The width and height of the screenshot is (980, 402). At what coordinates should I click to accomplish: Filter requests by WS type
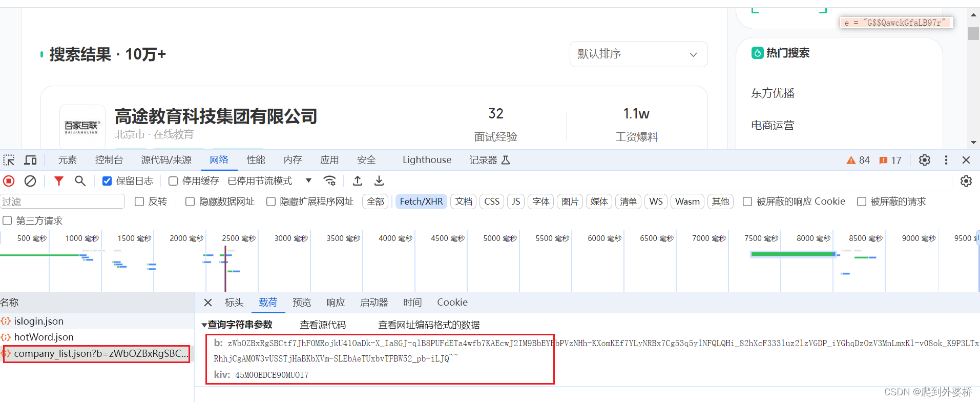(x=656, y=202)
